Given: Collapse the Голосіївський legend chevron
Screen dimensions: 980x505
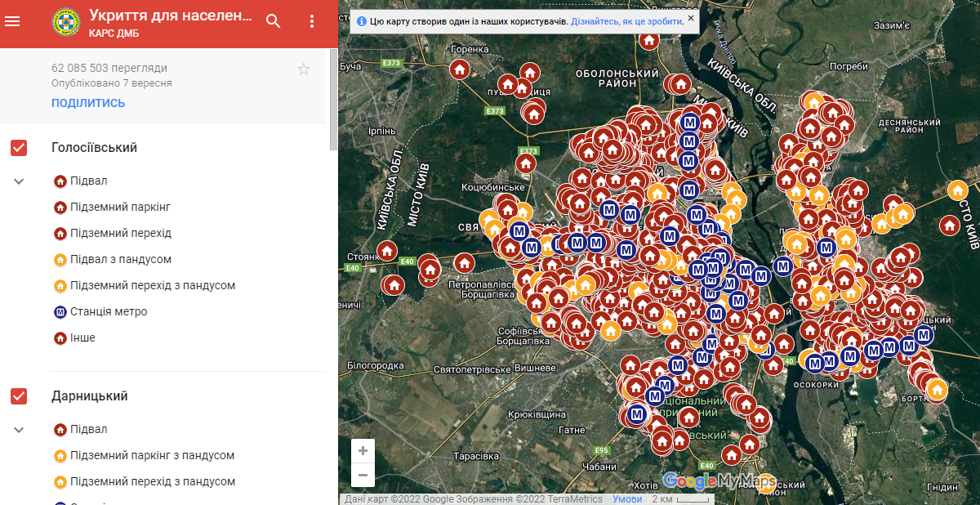Looking at the screenshot, I should tap(19, 181).
